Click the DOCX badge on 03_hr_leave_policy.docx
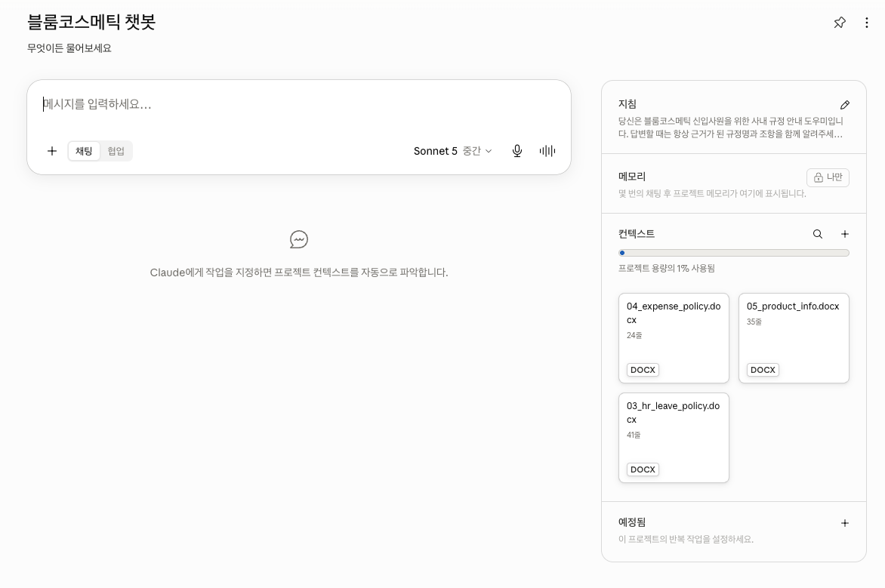Screen dimensions: 885x588 tap(643, 469)
